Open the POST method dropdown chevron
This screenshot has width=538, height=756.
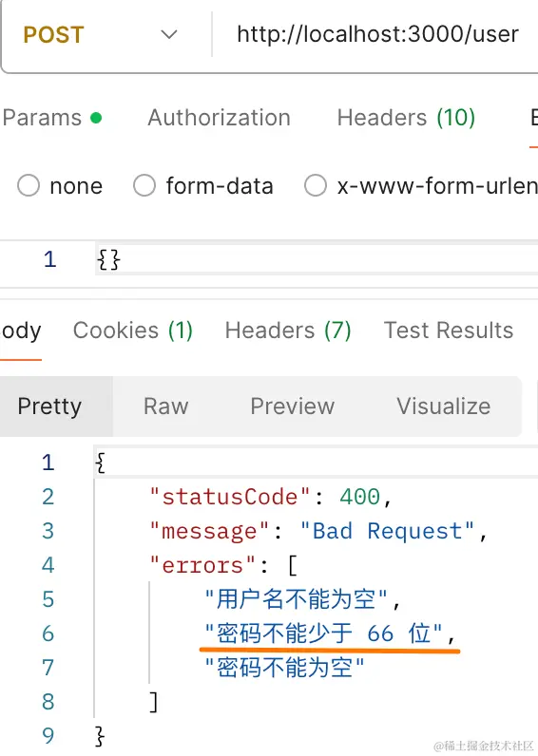click(x=169, y=35)
